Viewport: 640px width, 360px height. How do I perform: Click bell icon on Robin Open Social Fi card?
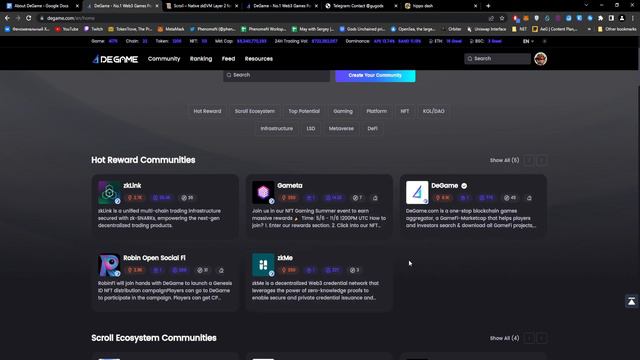point(221,270)
